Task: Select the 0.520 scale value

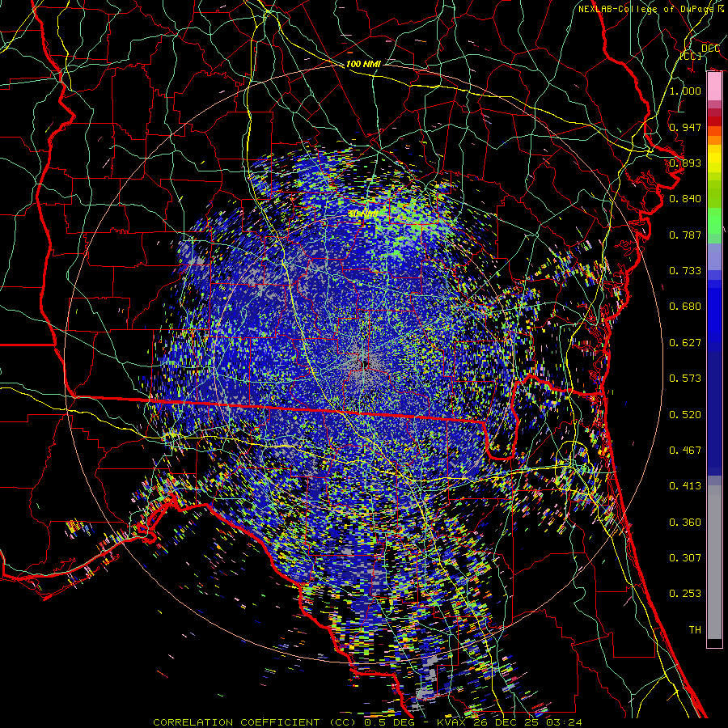Action: [x=685, y=415]
